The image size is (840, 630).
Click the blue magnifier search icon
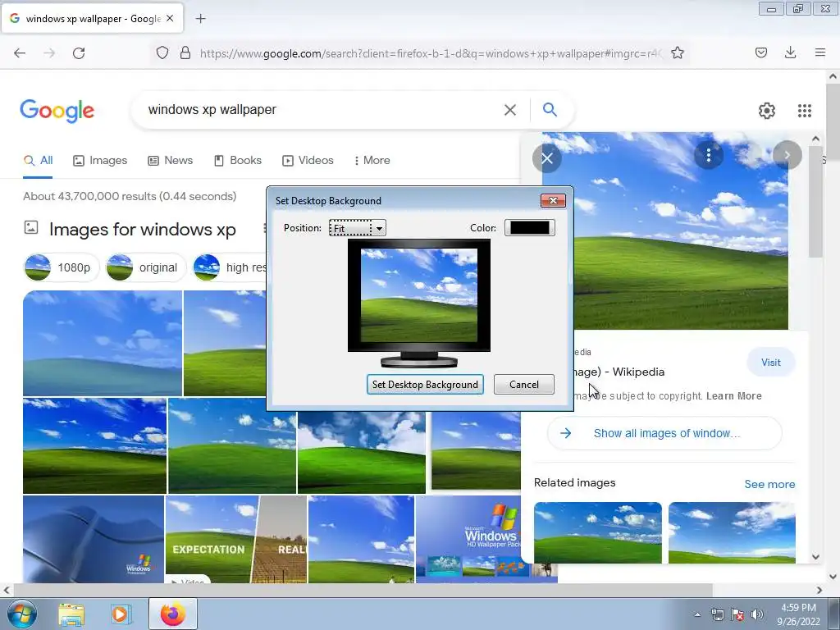pyautogui.click(x=550, y=109)
